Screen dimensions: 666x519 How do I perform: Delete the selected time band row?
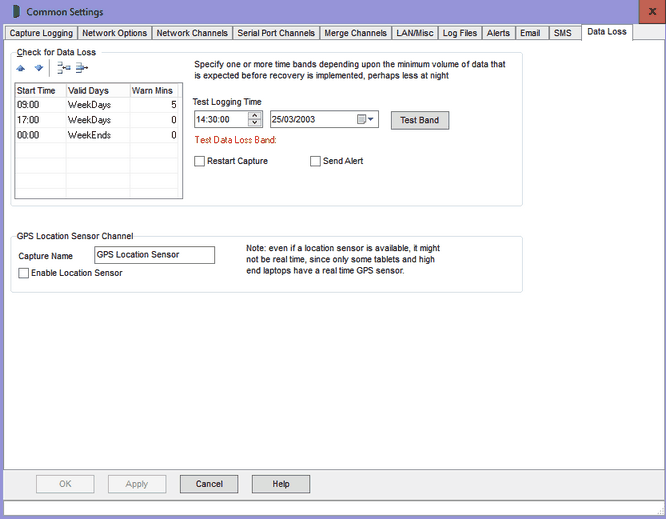(82, 68)
